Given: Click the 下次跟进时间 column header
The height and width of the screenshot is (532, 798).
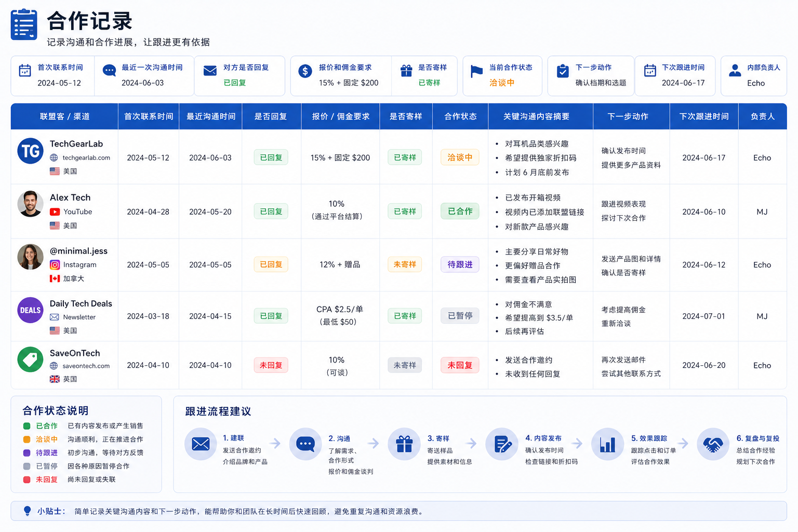Looking at the screenshot, I should pos(704,116).
